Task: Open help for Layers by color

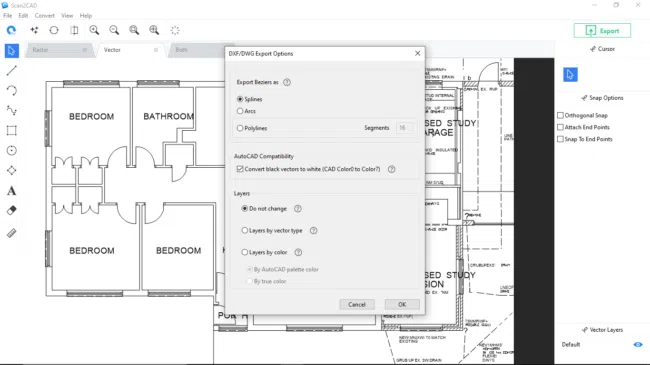Action: click(x=298, y=252)
